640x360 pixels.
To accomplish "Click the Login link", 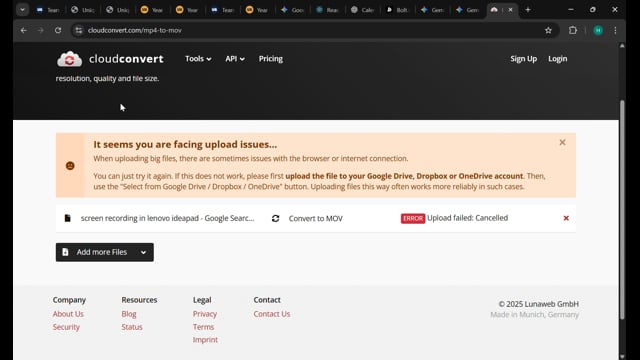I will [x=558, y=59].
